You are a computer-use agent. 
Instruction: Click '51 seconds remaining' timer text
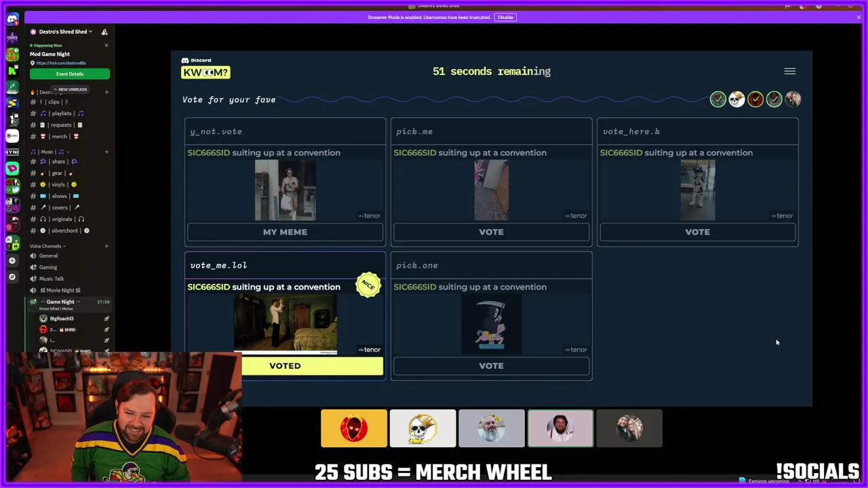492,71
